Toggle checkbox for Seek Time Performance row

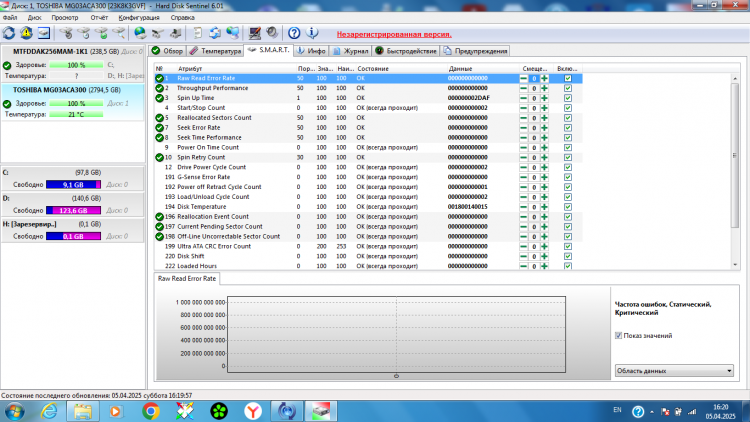point(568,137)
